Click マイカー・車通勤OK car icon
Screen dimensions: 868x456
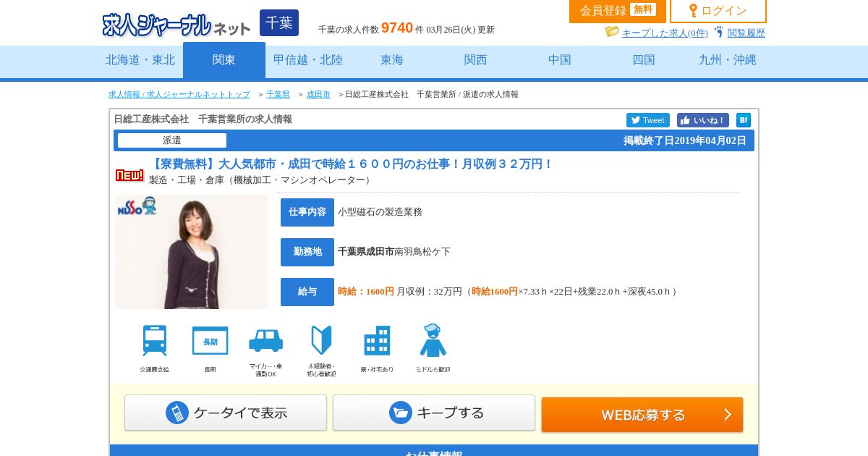pos(265,341)
